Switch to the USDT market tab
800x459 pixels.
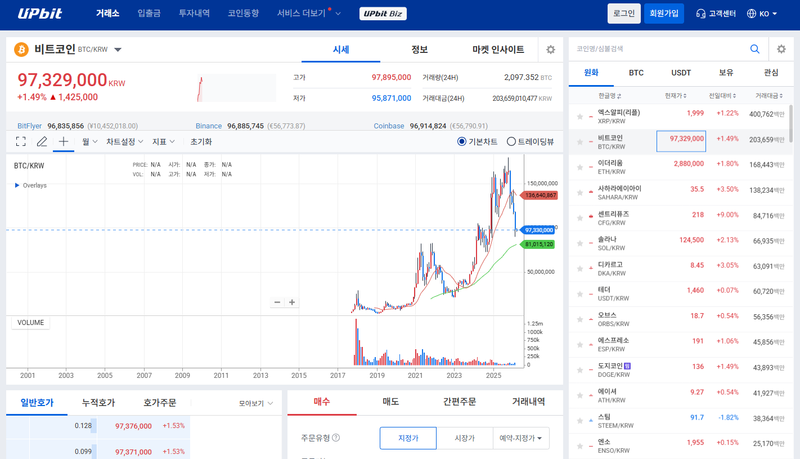[x=681, y=73]
